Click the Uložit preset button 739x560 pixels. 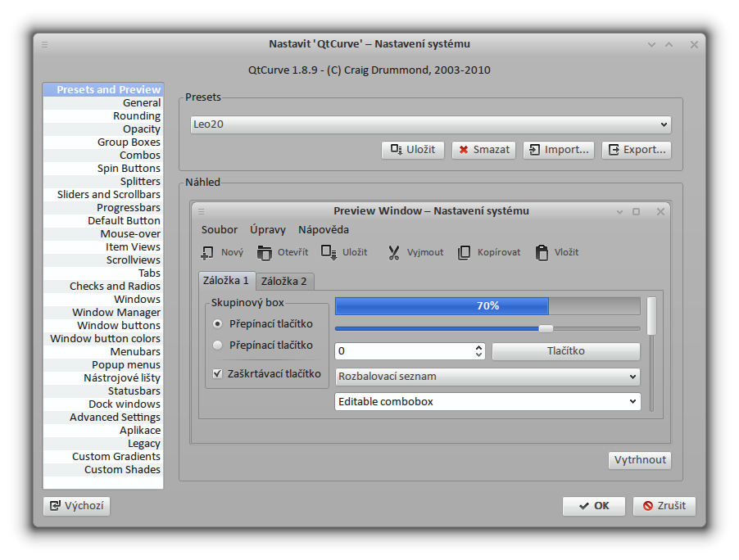point(413,150)
